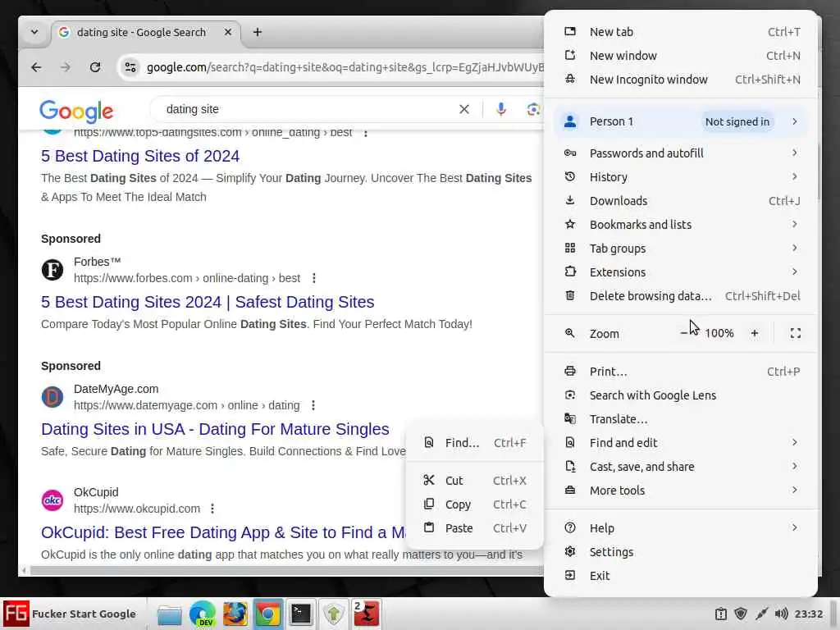Start voice search with microphone
This screenshot has width=840, height=630.
pyautogui.click(x=501, y=109)
